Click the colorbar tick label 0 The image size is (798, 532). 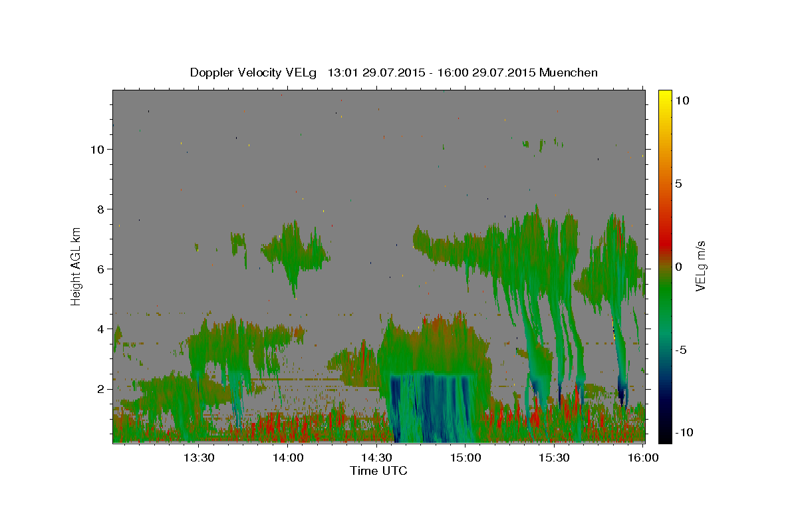pos(678,267)
